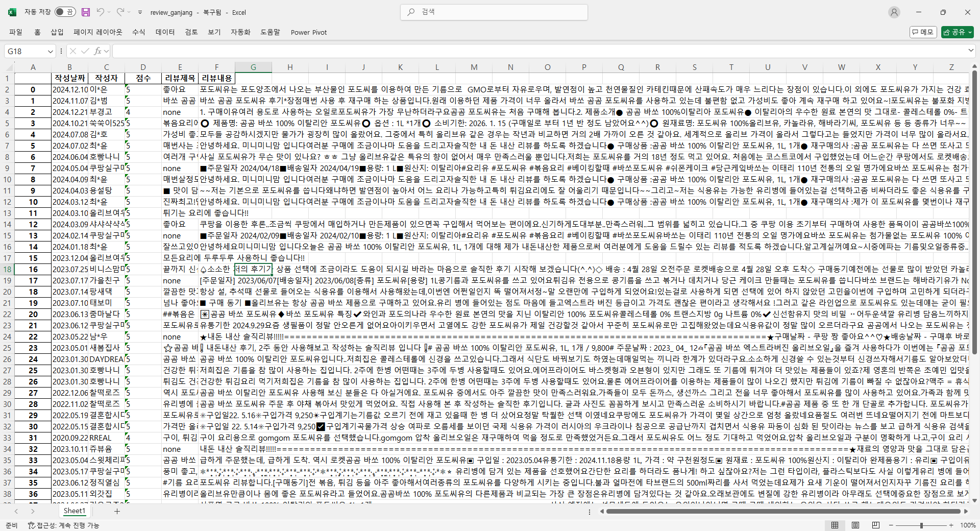Click the purple Save icon
This screenshot has width=980, height=531.
click(86, 12)
